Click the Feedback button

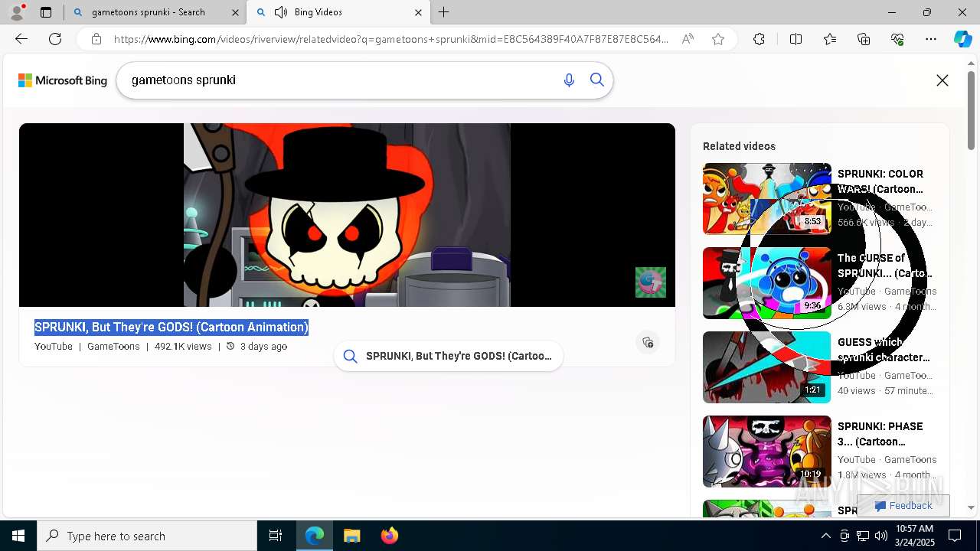tap(903, 506)
